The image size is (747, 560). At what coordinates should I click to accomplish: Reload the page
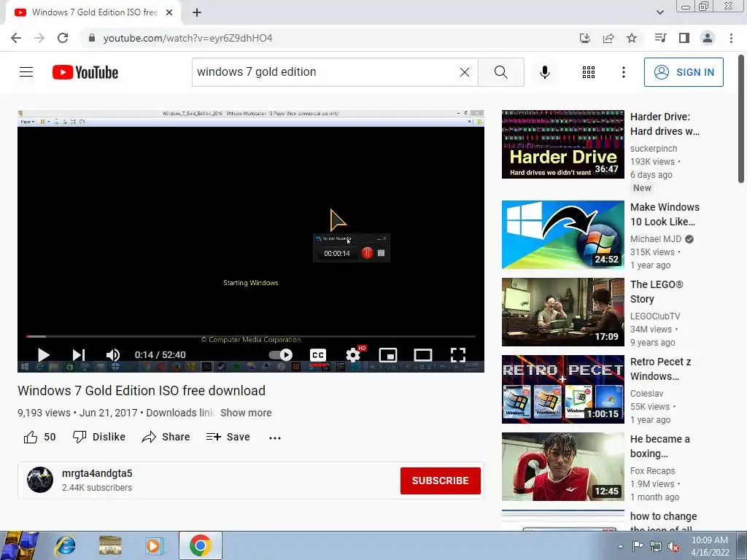pos(63,38)
